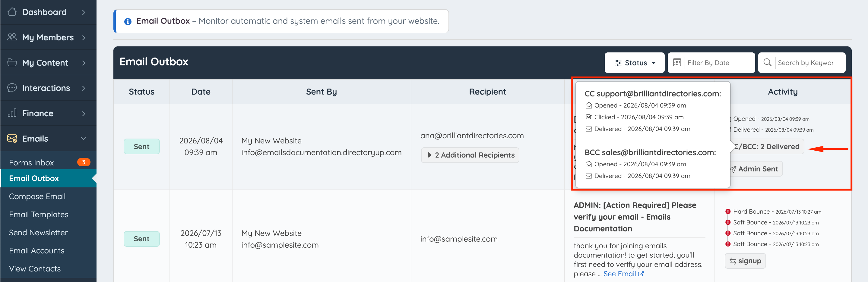Click the Hard Bounce alert icon

(x=728, y=212)
